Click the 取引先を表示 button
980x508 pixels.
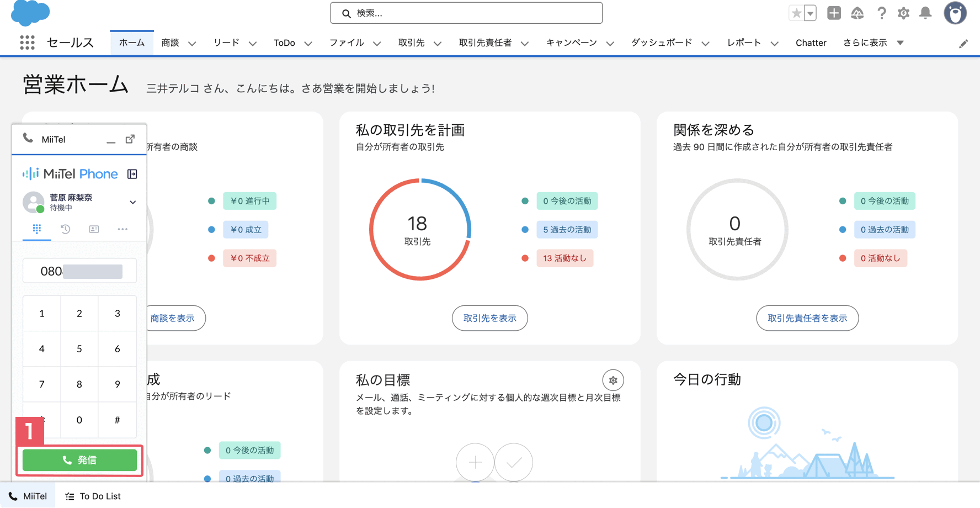point(490,318)
